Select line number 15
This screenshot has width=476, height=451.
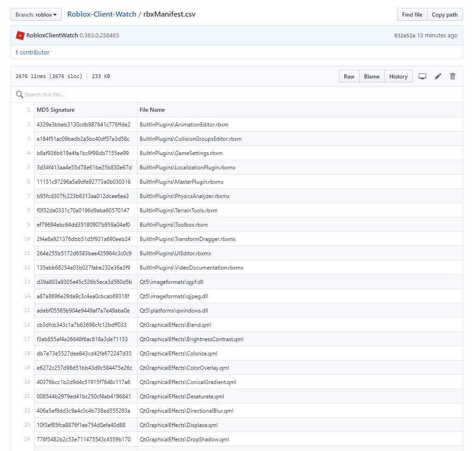click(x=27, y=311)
